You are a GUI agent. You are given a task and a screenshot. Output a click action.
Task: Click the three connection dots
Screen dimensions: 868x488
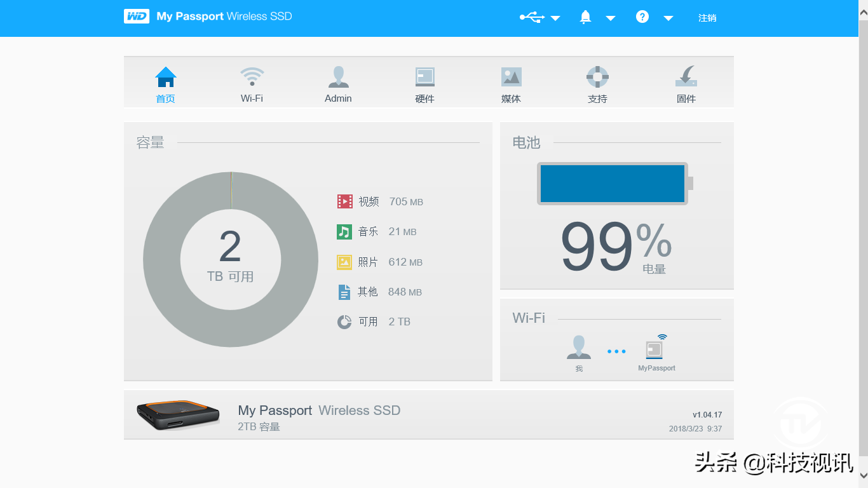tap(616, 351)
